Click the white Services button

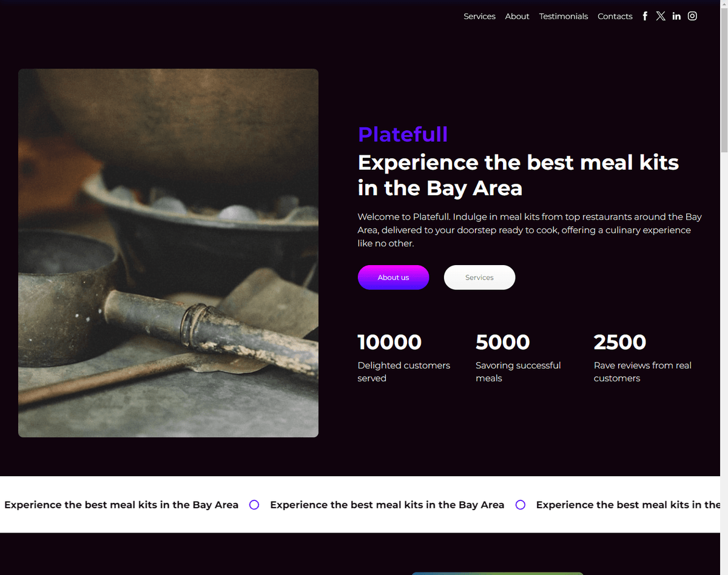point(479,277)
